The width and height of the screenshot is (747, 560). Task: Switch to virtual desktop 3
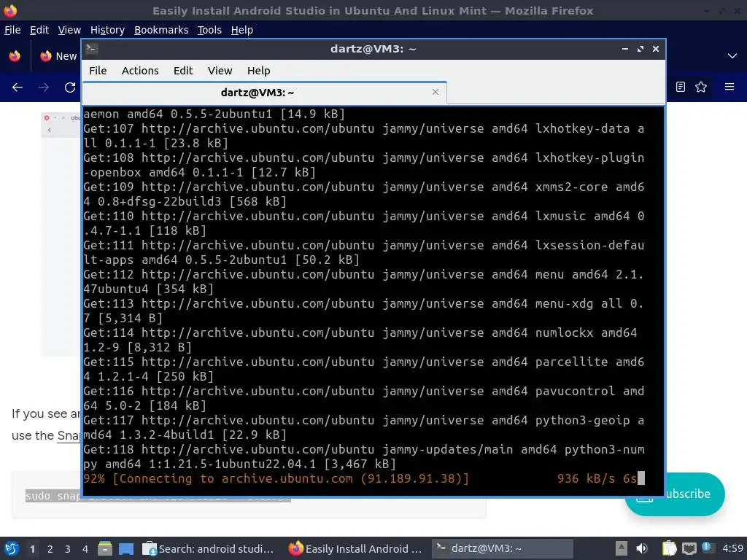coord(68,549)
